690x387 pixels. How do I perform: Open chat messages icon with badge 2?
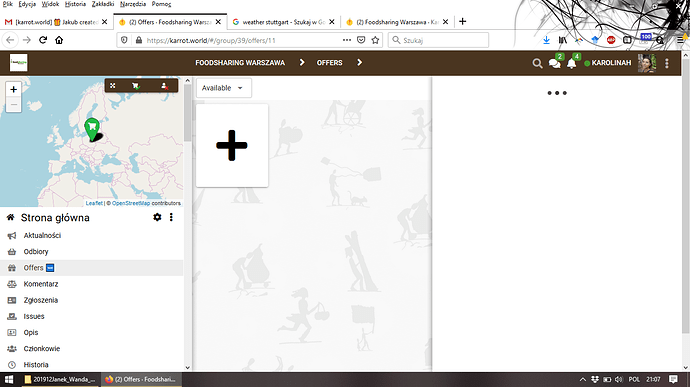[555, 63]
